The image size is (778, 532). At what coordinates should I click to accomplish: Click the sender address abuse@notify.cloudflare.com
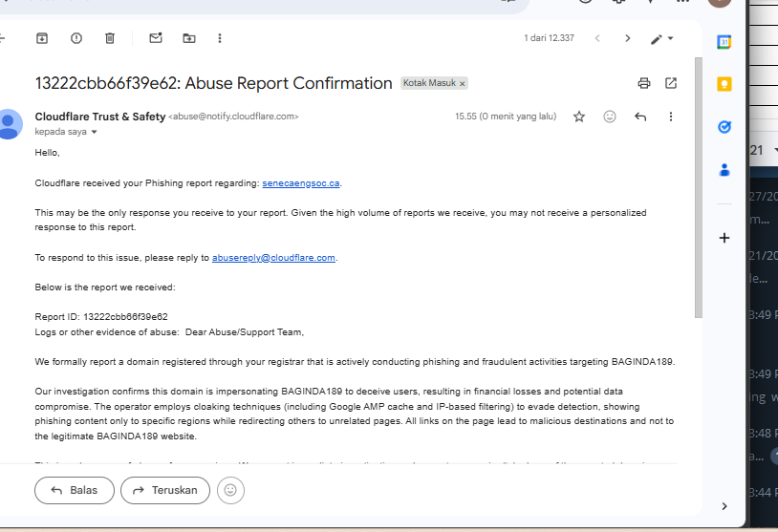234,117
